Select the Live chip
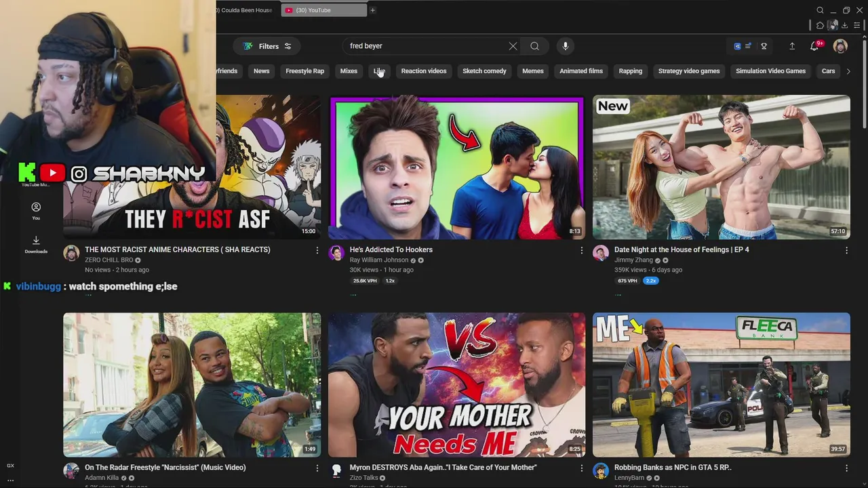Viewport: 868px width, 488px height. 379,71
